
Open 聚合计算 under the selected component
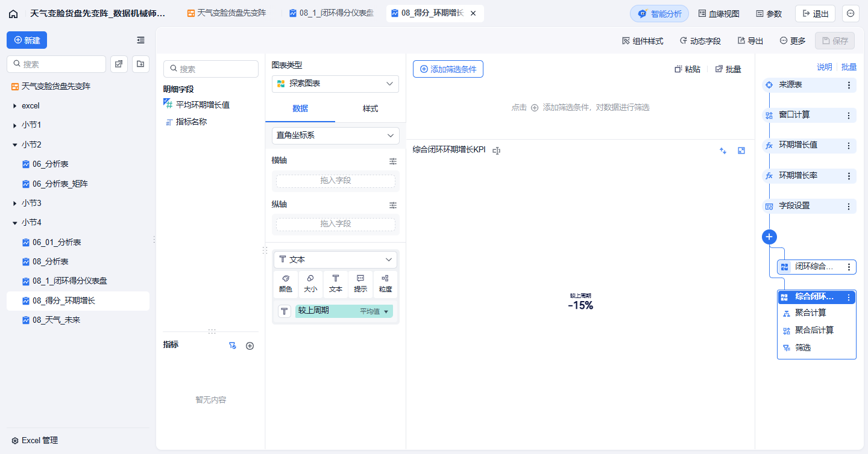(x=811, y=313)
